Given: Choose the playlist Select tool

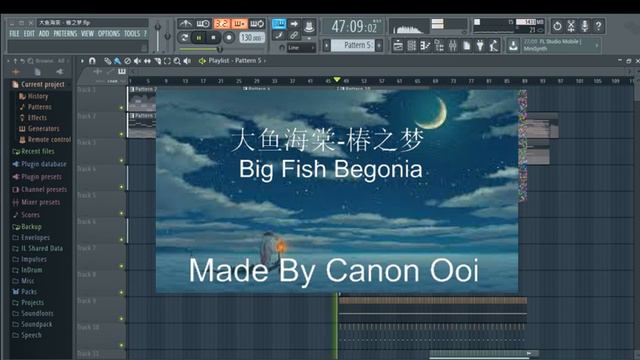Looking at the screenshot, I should [167, 61].
